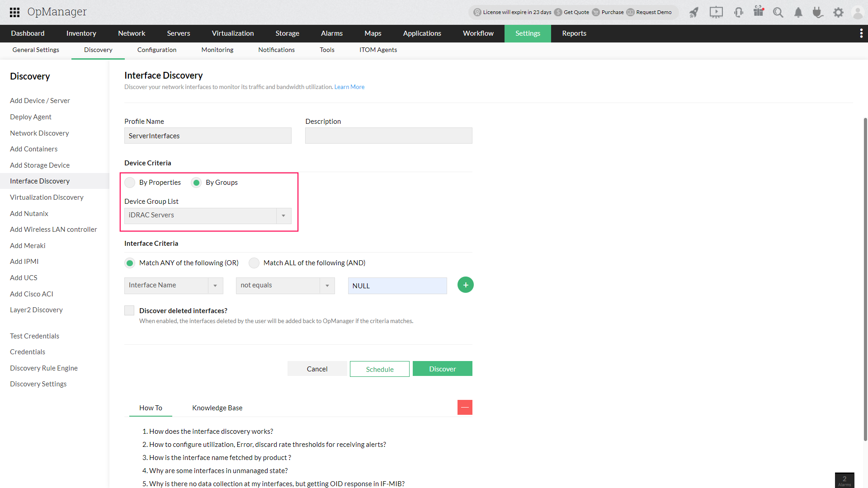Open the presentation video icon

coord(716,12)
